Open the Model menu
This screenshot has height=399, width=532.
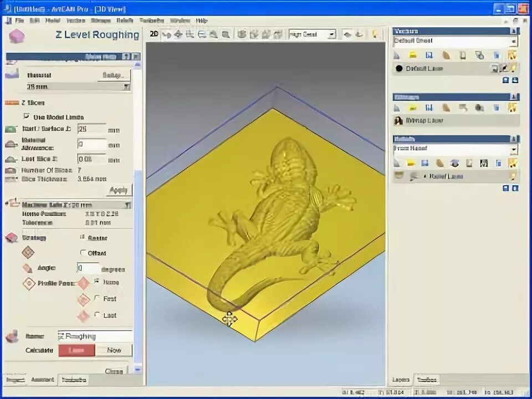click(x=53, y=21)
